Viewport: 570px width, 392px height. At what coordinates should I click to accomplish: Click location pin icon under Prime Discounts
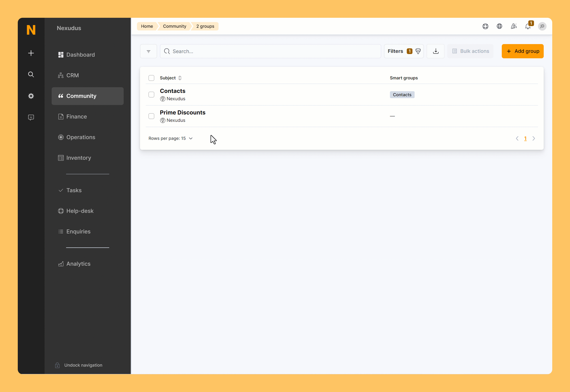point(163,120)
